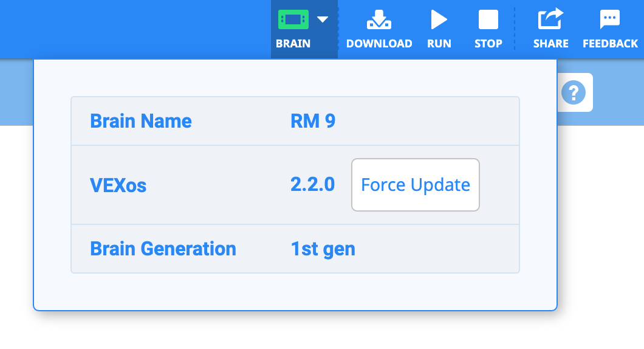
Task: Click the Force Update button
Action: point(416,185)
